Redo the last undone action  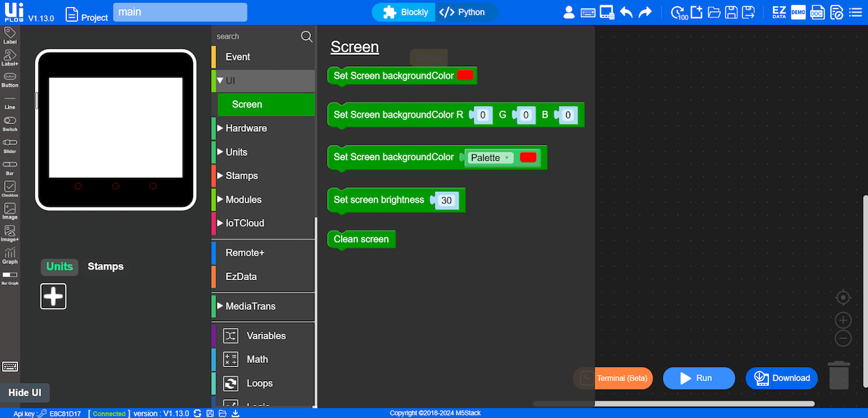[x=645, y=13]
